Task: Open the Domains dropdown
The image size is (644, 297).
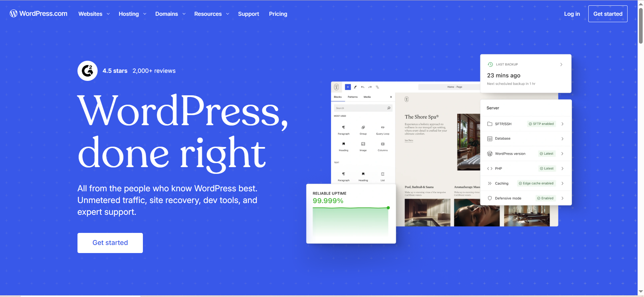Action: tap(170, 14)
